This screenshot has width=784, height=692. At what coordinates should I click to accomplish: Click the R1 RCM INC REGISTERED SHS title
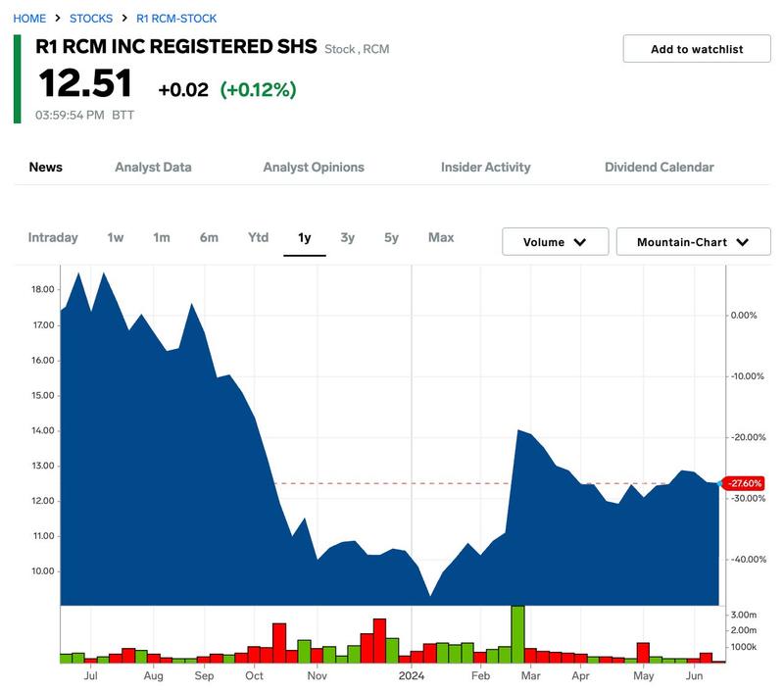click(176, 46)
